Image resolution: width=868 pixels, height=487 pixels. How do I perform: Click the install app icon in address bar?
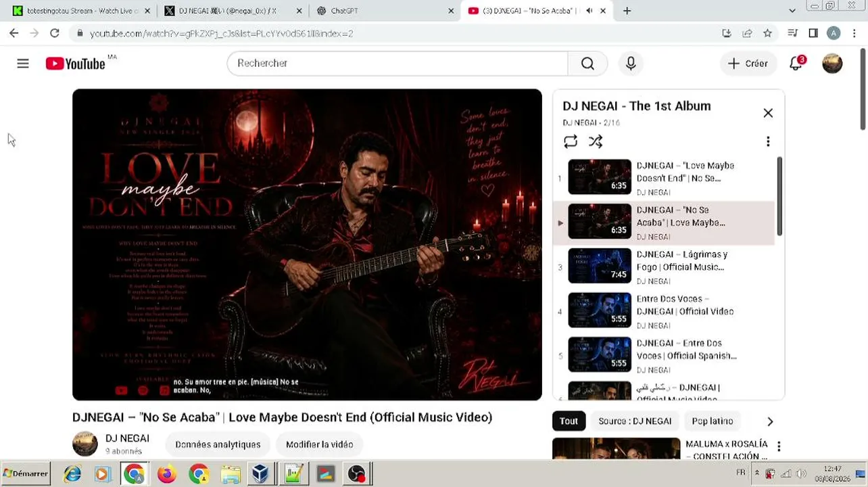click(x=727, y=33)
